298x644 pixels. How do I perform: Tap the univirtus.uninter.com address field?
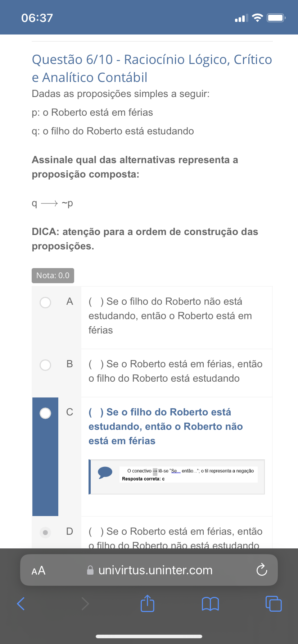pos(155,570)
